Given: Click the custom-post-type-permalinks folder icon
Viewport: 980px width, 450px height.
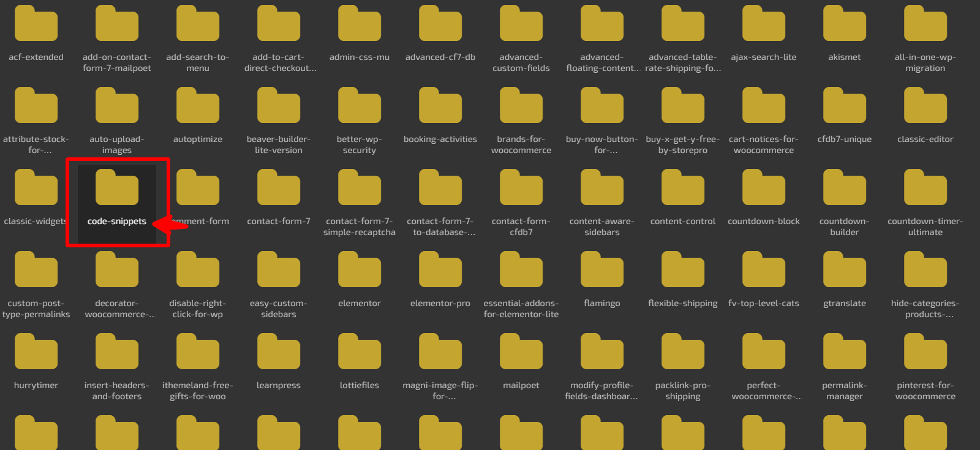Looking at the screenshot, I should [36, 269].
